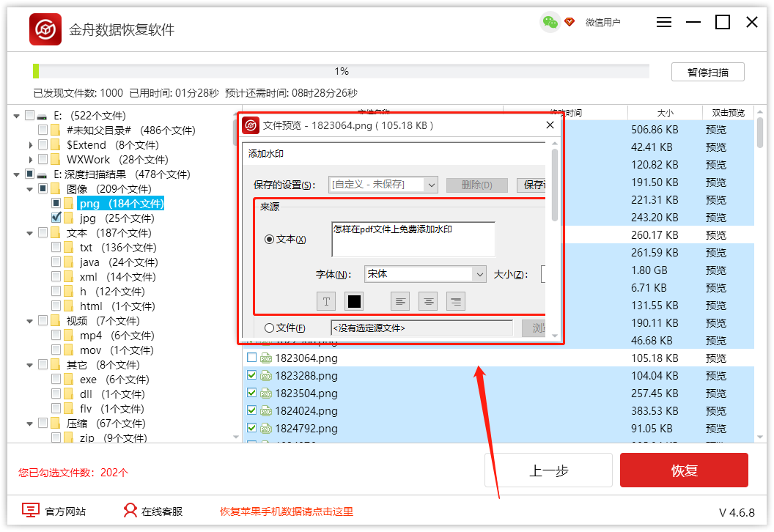Screen dimensions: 774x532
Task: Collapse the 图像 tree node
Action: [29, 189]
